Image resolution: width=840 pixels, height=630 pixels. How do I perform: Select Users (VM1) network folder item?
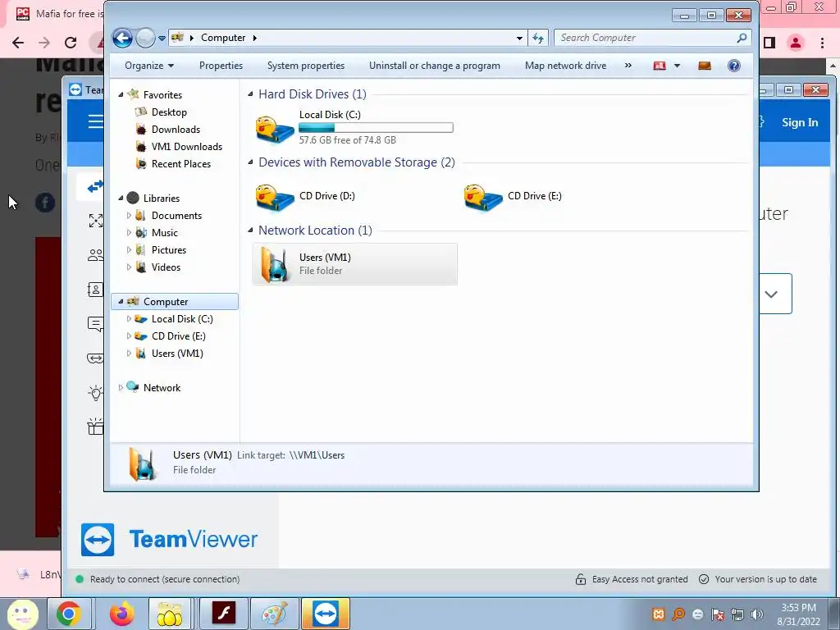point(354,264)
